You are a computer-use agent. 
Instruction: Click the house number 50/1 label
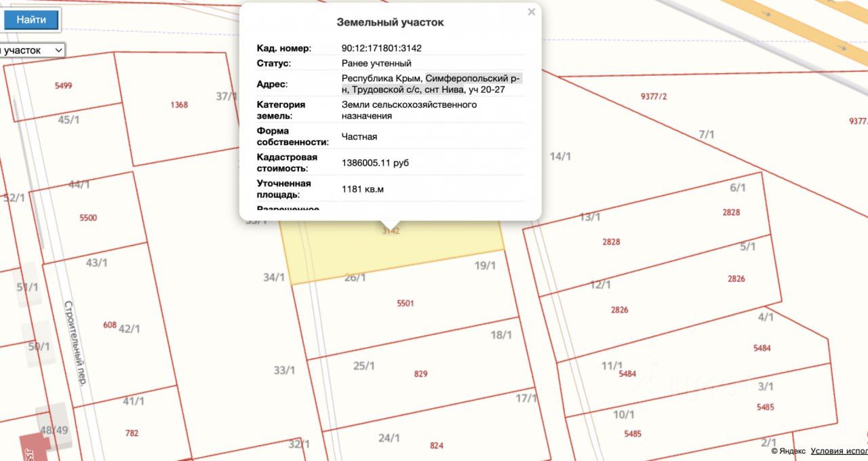(39, 346)
